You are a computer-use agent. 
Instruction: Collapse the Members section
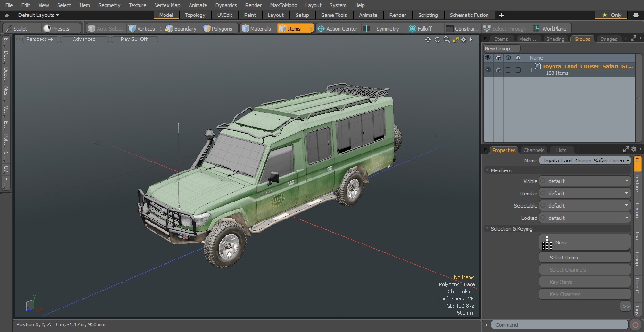[487, 170]
